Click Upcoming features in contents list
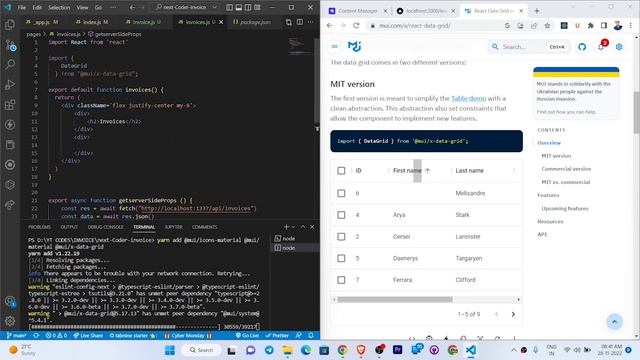This screenshot has height=360, width=640. pyautogui.click(x=565, y=209)
